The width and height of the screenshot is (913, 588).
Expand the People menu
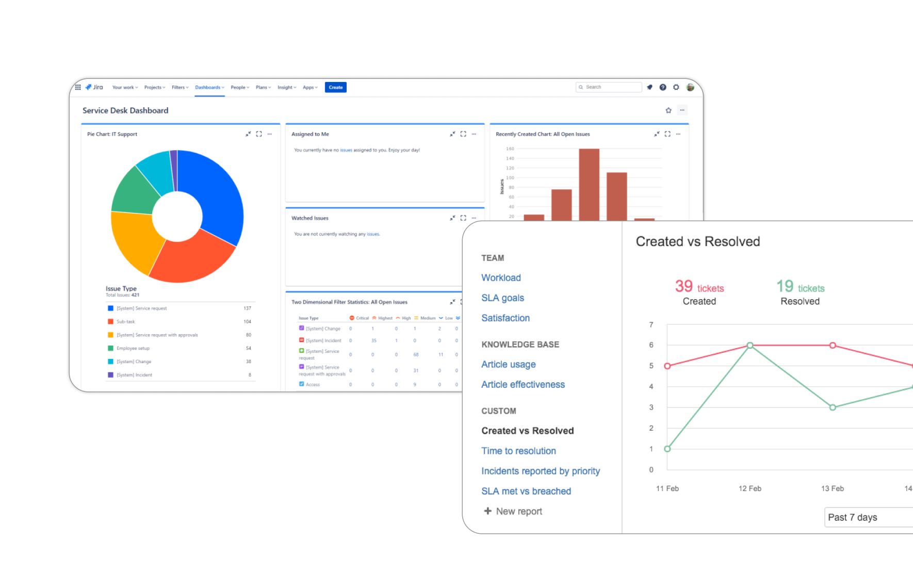pos(240,88)
